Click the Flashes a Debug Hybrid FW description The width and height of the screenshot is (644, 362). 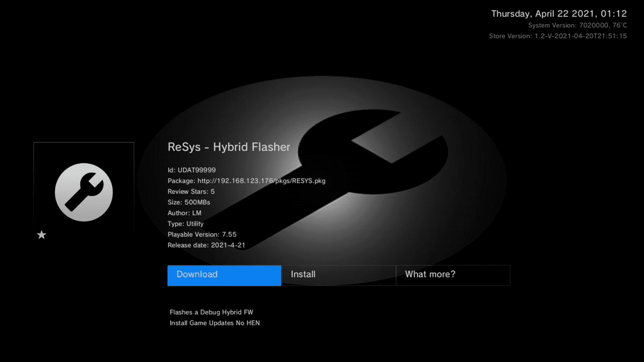[211, 312]
